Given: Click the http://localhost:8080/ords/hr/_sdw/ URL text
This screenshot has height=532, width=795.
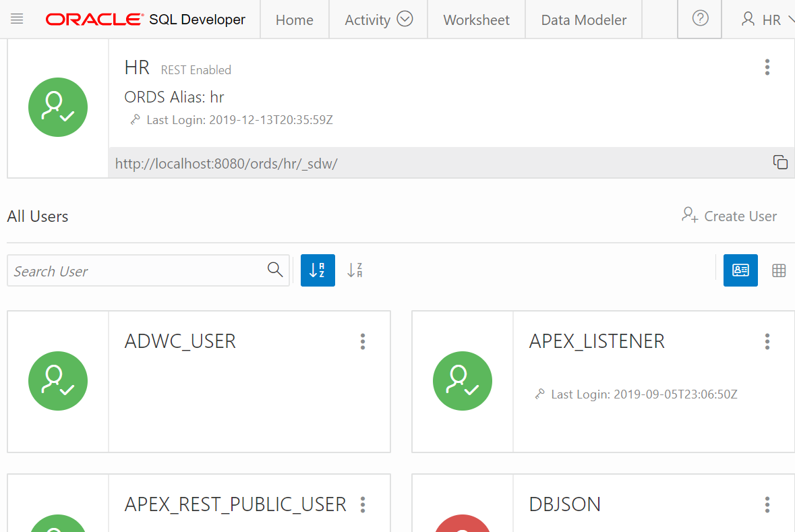Looking at the screenshot, I should (226, 164).
